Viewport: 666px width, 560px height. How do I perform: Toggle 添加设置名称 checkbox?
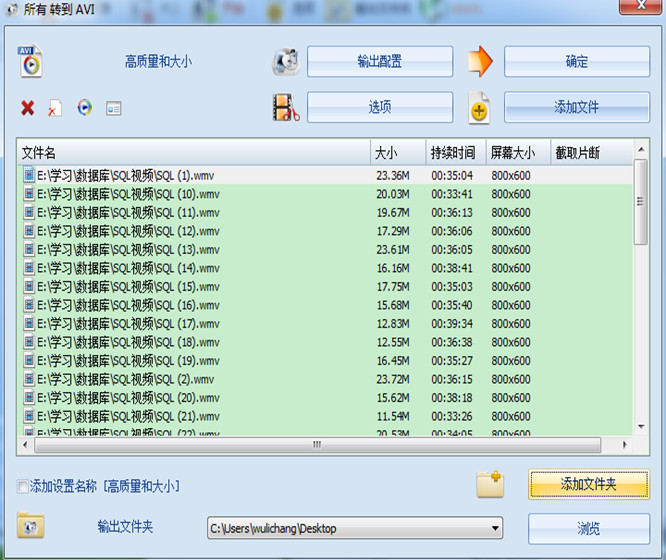click(22, 486)
